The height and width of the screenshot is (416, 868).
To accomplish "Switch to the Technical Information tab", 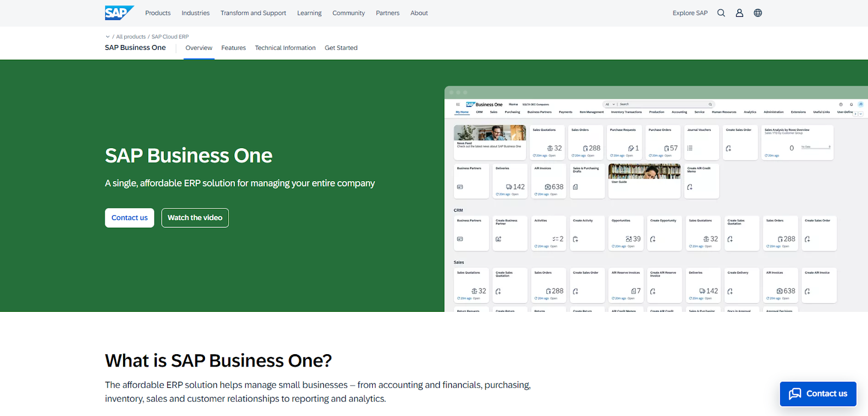I will point(285,48).
